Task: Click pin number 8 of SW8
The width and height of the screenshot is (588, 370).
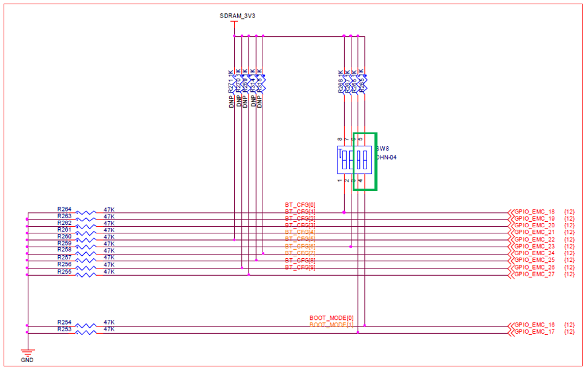Action: [x=340, y=139]
